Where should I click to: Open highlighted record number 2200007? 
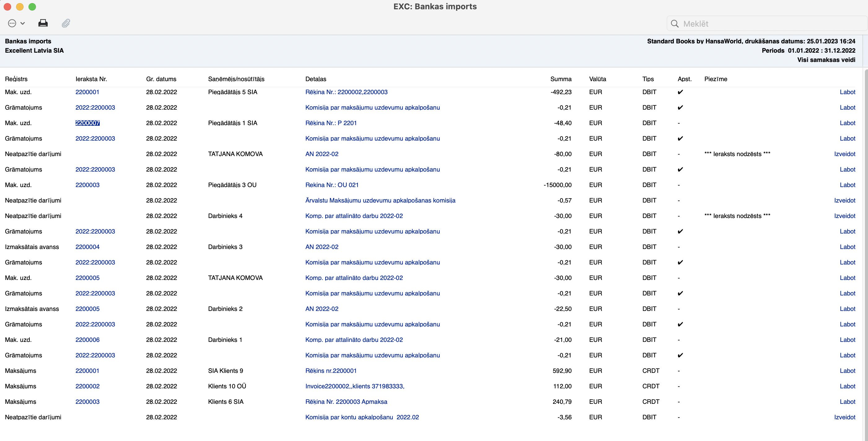tap(87, 123)
